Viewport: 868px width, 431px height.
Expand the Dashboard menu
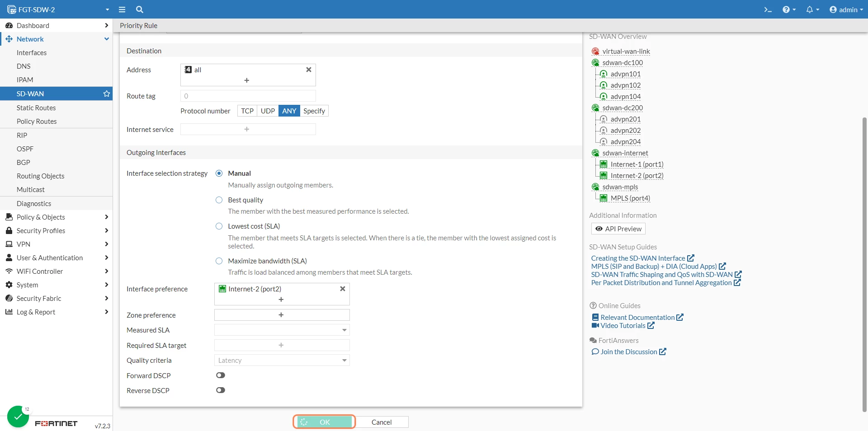[x=107, y=25]
